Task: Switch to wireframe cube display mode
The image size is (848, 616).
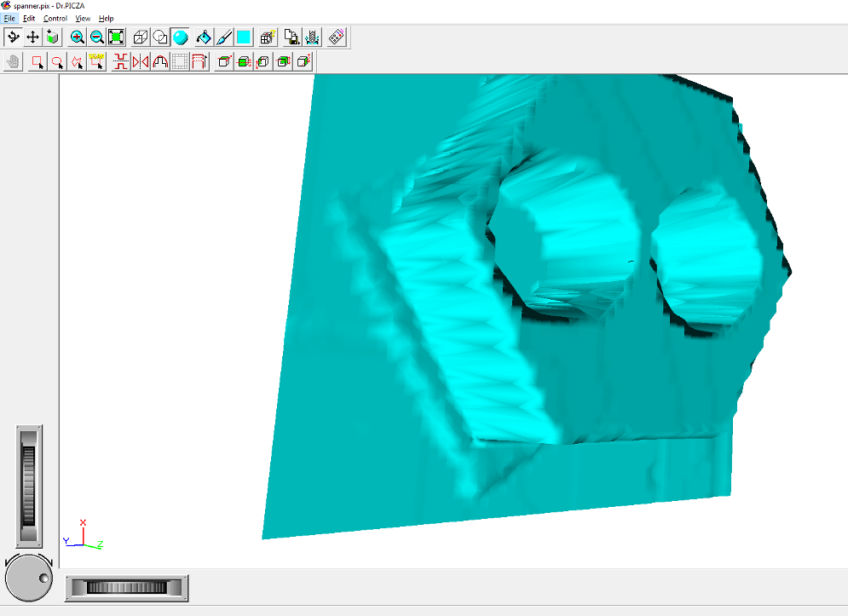Action: click(x=141, y=37)
